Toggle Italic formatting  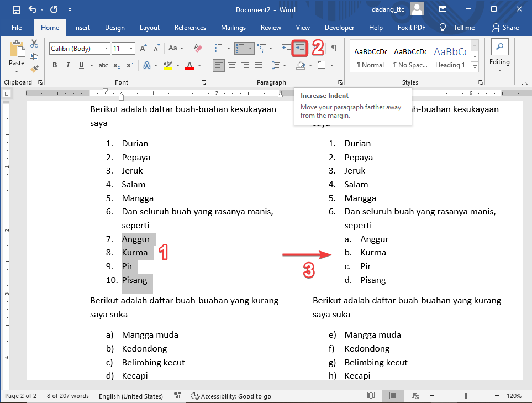[x=67, y=65]
